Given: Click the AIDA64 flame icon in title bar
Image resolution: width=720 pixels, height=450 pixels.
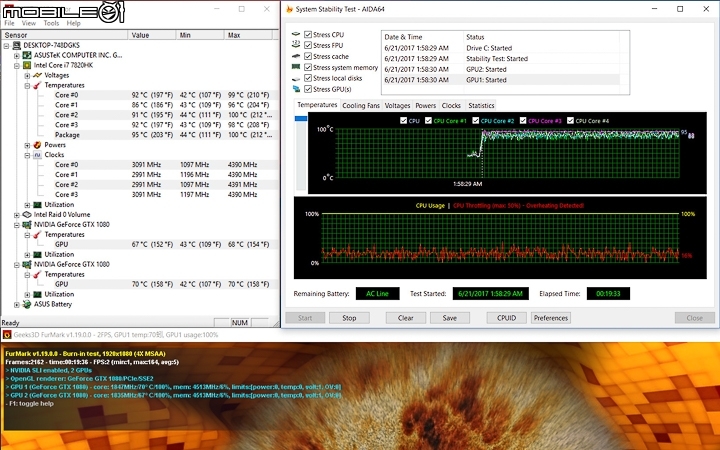Looking at the screenshot, I should pyautogui.click(x=289, y=9).
